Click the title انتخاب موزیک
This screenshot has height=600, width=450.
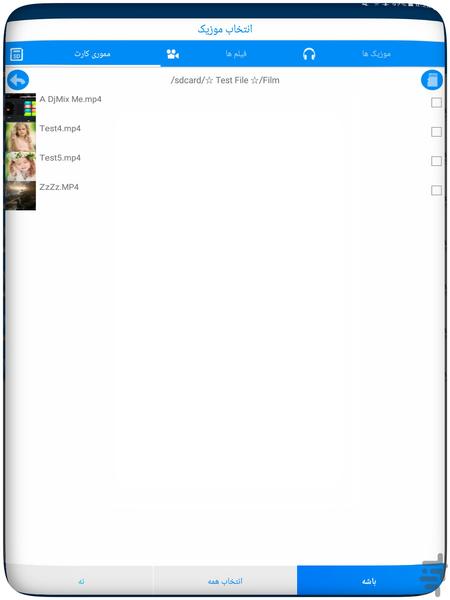click(225, 29)
